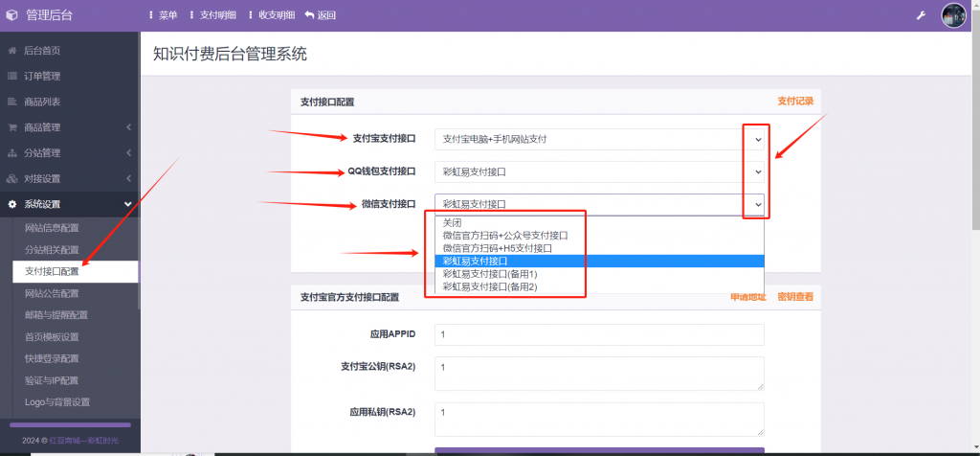Collapse the 系统设置 chevron
980x456 pixels.
coord(128,205)
